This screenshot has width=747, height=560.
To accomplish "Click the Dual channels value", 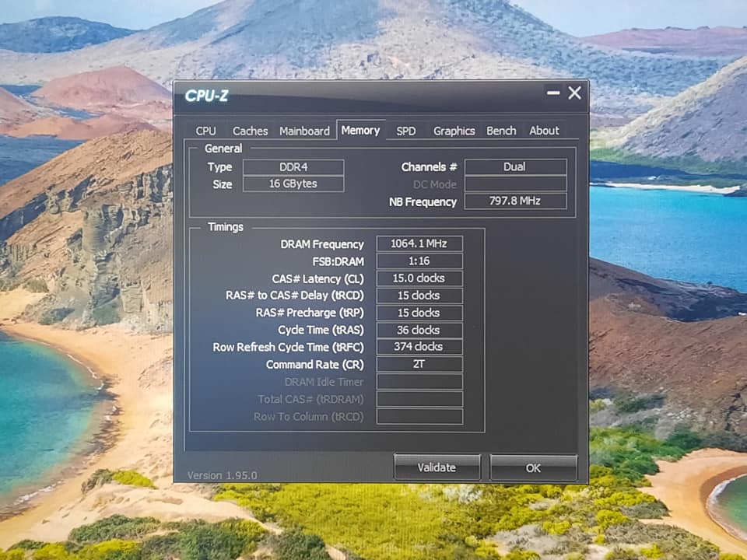I will click(x=515, y=167).
